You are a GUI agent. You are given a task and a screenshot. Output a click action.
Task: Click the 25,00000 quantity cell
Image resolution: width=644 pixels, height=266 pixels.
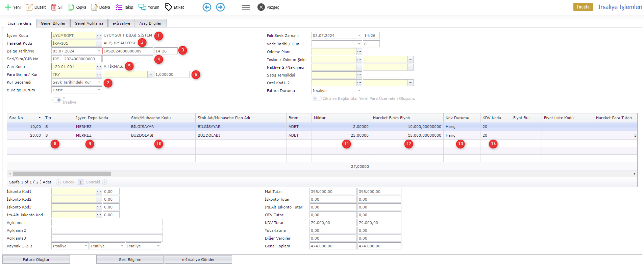[x=341, y=135]
